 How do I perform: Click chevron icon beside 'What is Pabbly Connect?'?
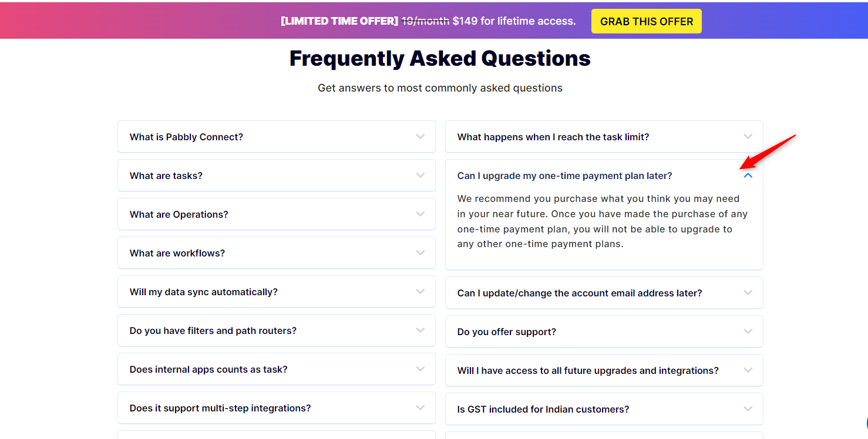click(420, 137)
